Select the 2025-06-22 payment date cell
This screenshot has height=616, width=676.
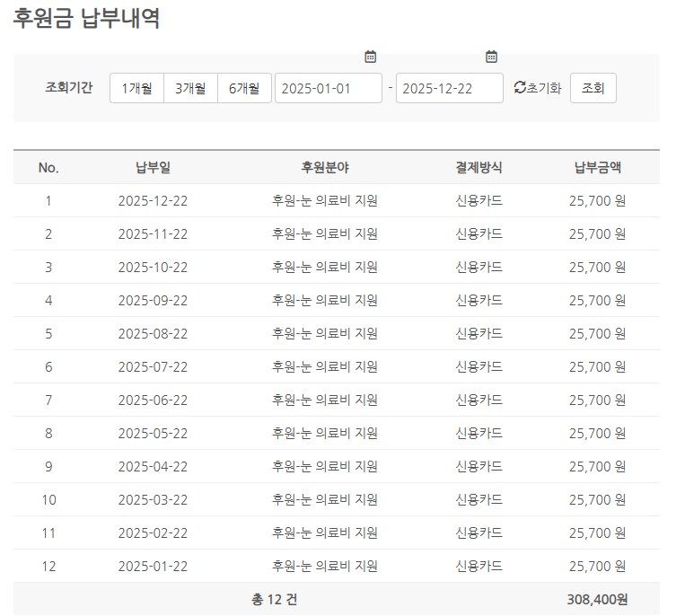pos(153,400)
